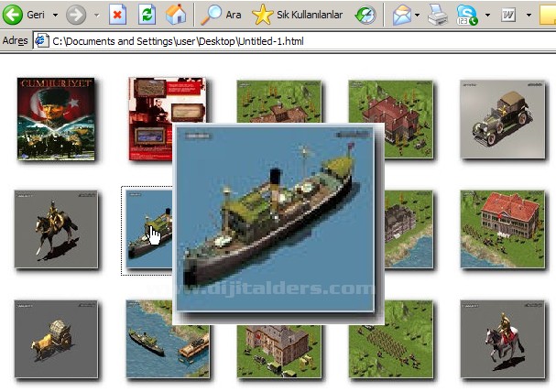The width and height of the screenshot is (556, 392).
Task: Stop loading with the red X icon
Action: click(117, 15)
